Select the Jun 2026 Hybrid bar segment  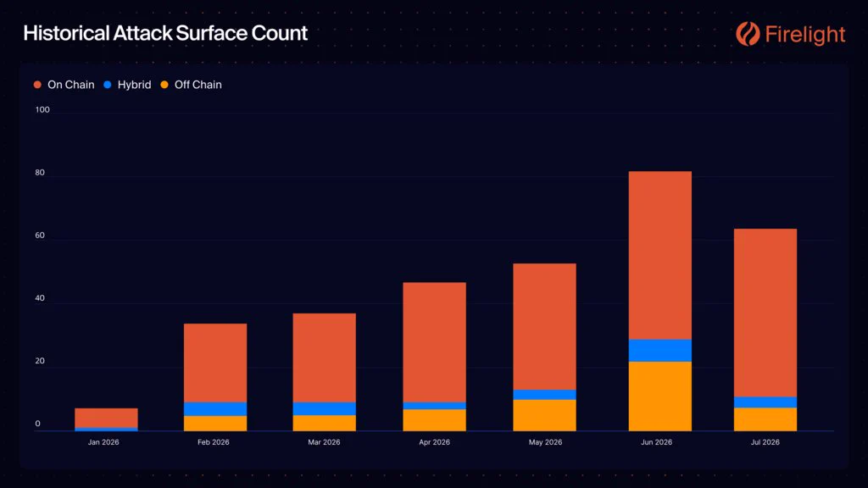pos(659,351)
